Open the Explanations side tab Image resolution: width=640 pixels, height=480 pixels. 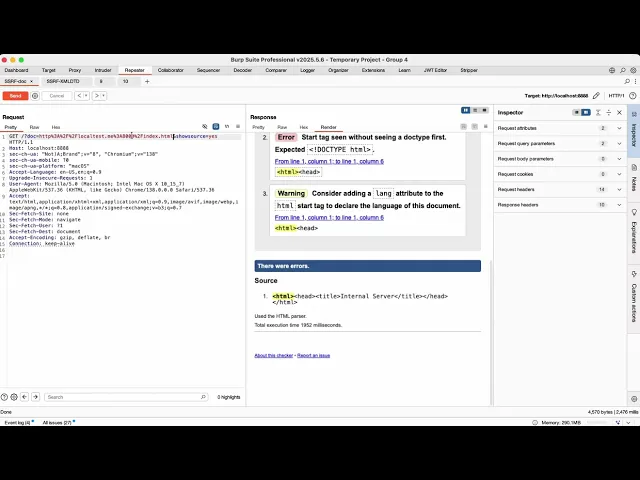point(634,231)
